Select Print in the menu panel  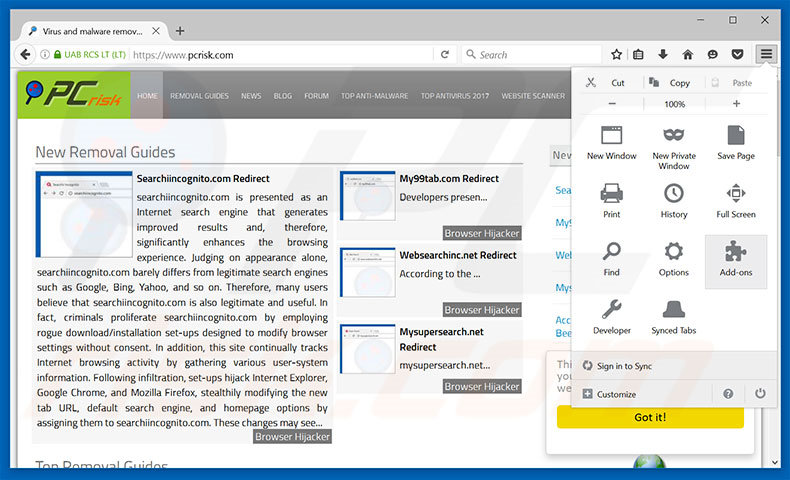point(612,201)
